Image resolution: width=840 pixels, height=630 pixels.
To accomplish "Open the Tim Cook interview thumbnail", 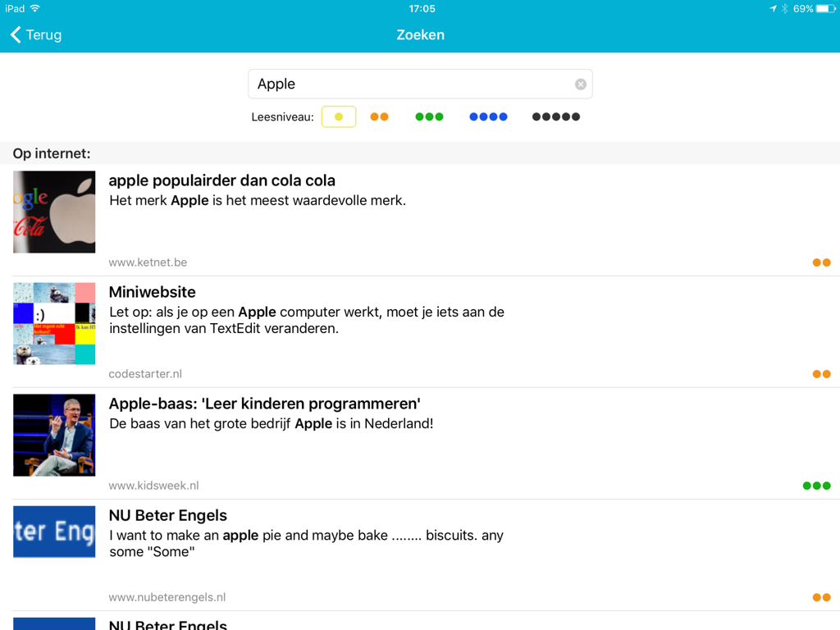I will tap(54, 435).
